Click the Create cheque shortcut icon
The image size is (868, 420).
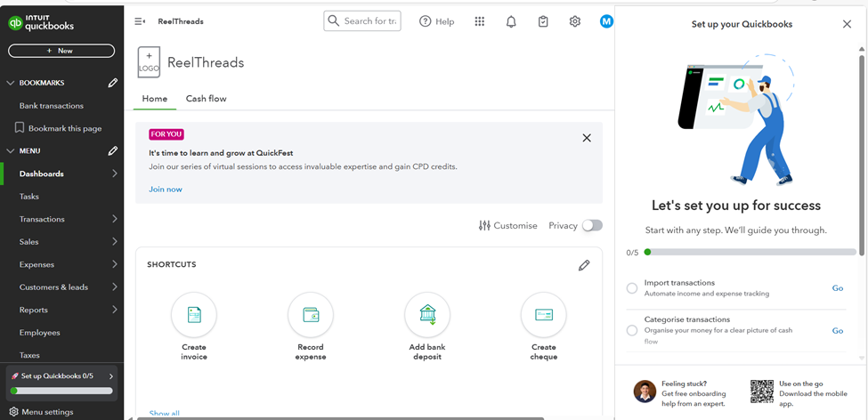coord(544,315)
